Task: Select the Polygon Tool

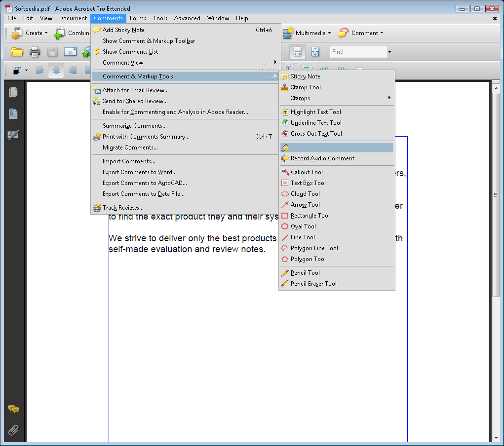Action: click(x=337, y=259)
